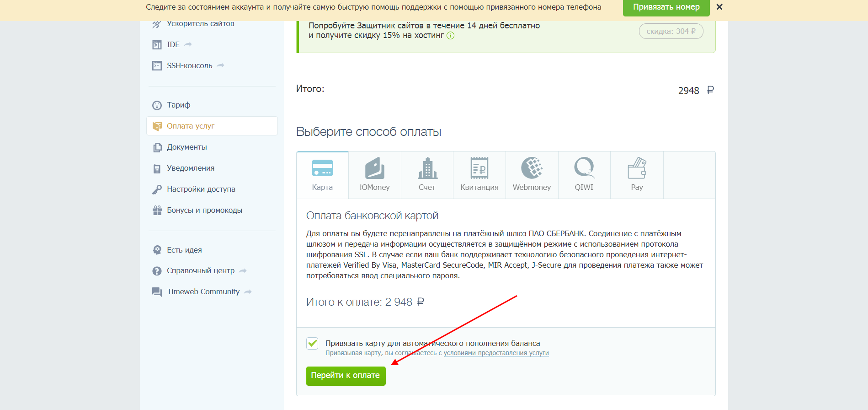Screen dimensions: 868x410
Task: Open the Тариф menu item
Action: pyautogui.click(x=178, y=105)
